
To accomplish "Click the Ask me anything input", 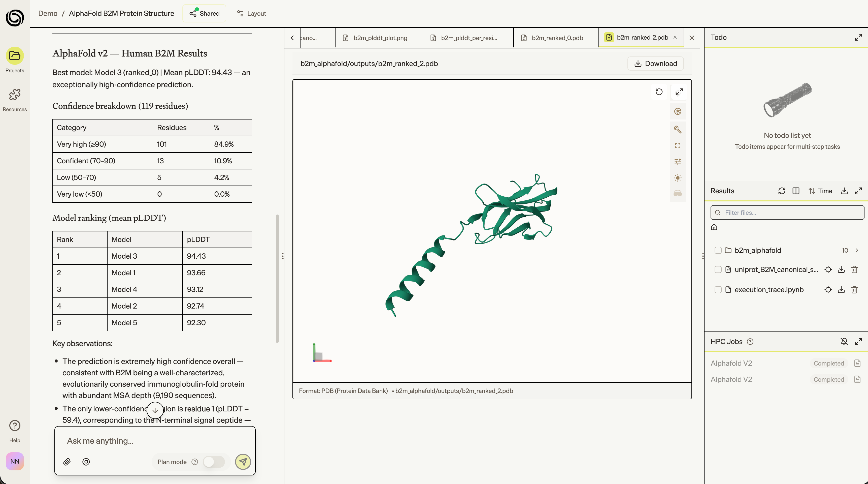I will pyautogui.click(x=155, y=440).
